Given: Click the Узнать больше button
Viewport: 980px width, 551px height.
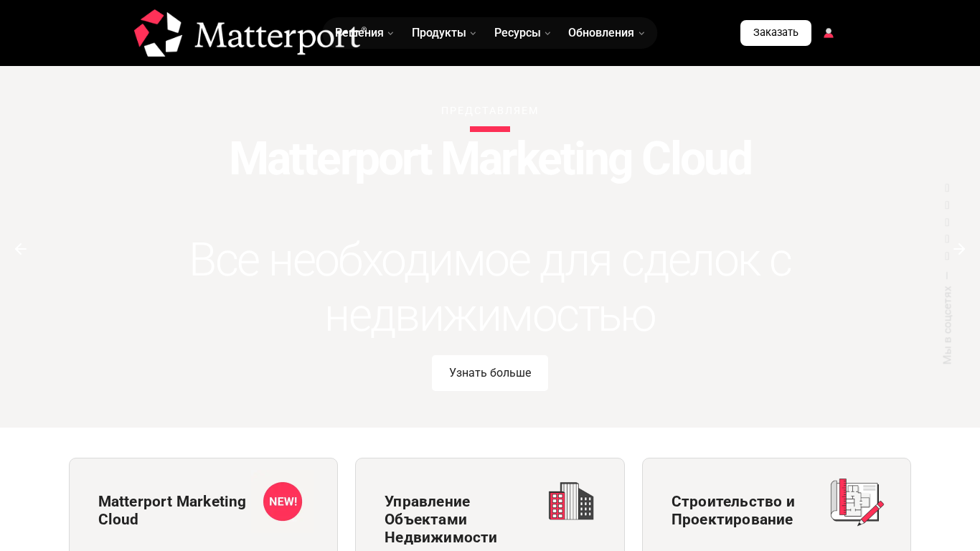Looking at the screenshot, I should pyautogui.click(x=490, y=373).
